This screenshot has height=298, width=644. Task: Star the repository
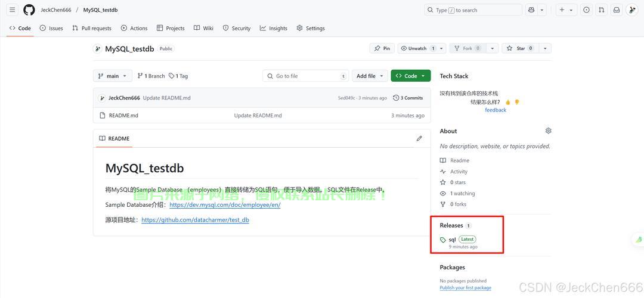click(x=520, y=48)
